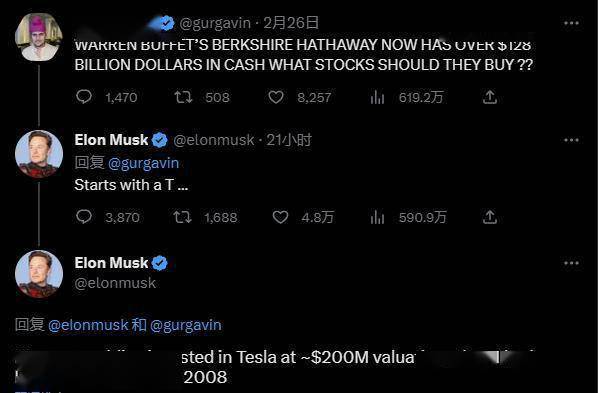Reply to gurgavin's Berkshire Hathaway tweet
Viewport: 598px width, 393px height.
(x=84, y=97)
